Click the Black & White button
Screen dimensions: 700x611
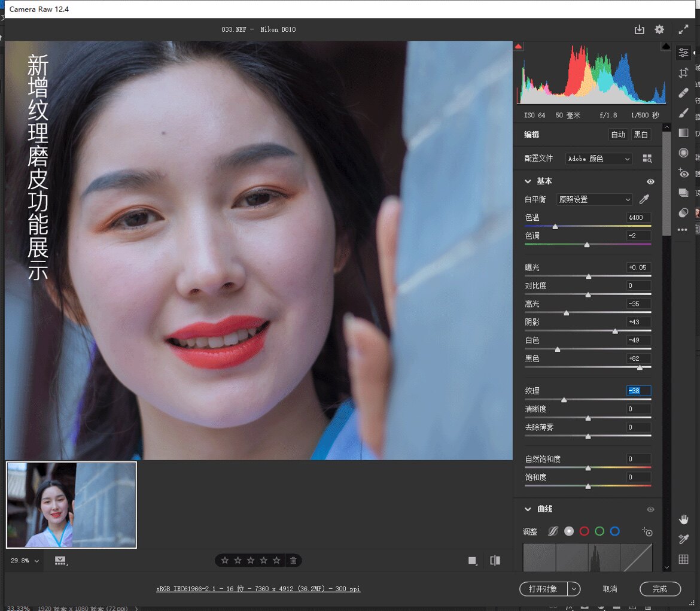(641, 135)
